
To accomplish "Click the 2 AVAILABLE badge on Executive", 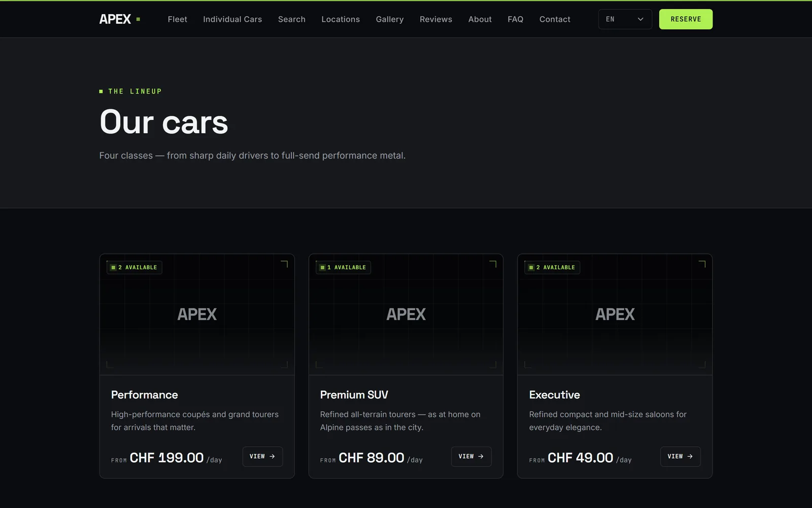I will pos(552,267).
